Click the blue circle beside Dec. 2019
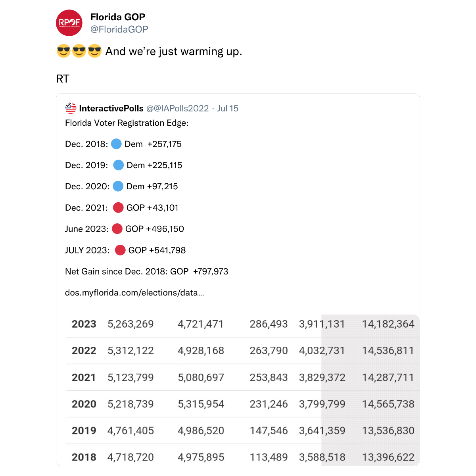The height and width of the screenshot is (476, 476). pos(118,165)
